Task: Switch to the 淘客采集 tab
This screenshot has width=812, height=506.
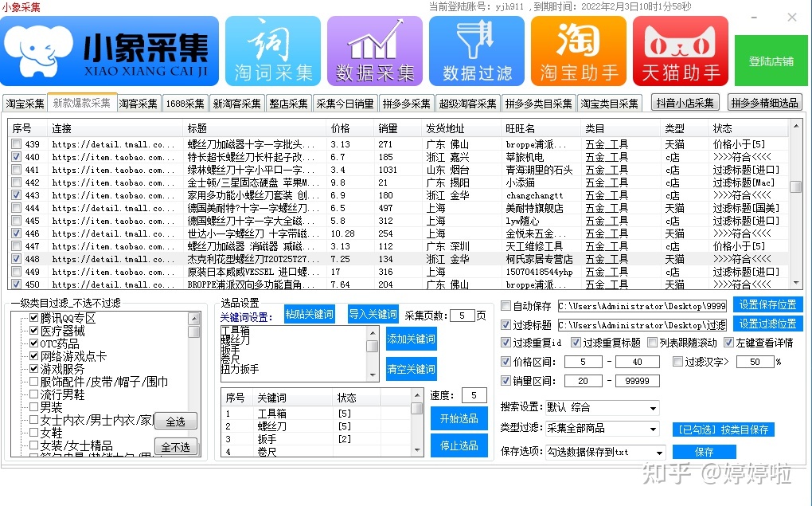Action: tap(138, 103)
